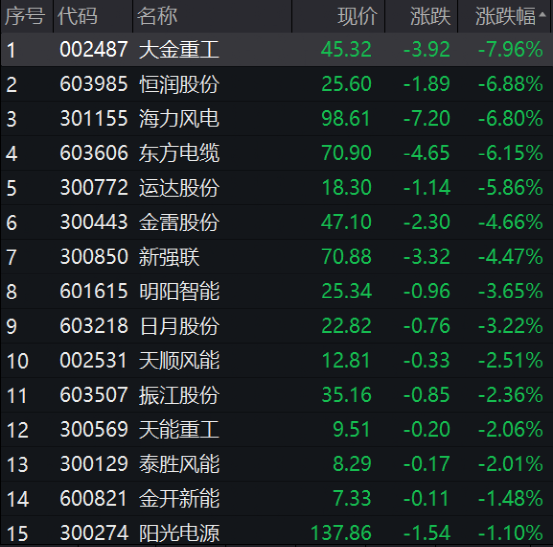Click price 45.32 for 大金重工
Screen dimensions: 553x547
point(346,49)
